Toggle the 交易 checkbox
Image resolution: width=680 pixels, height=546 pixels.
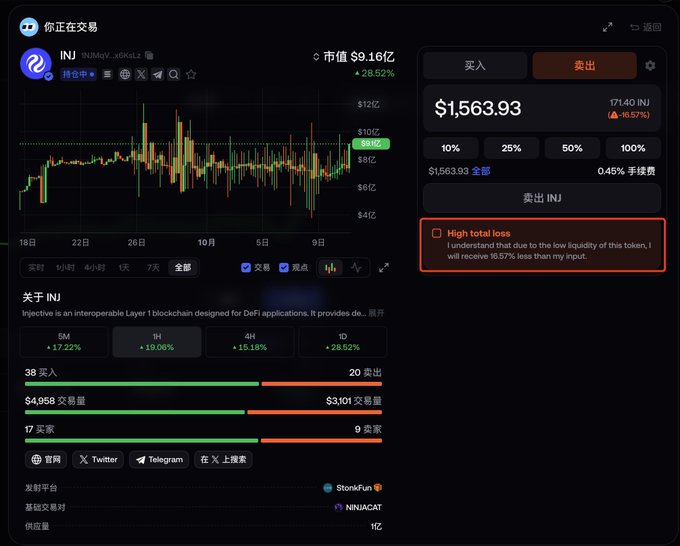(246, 268)
